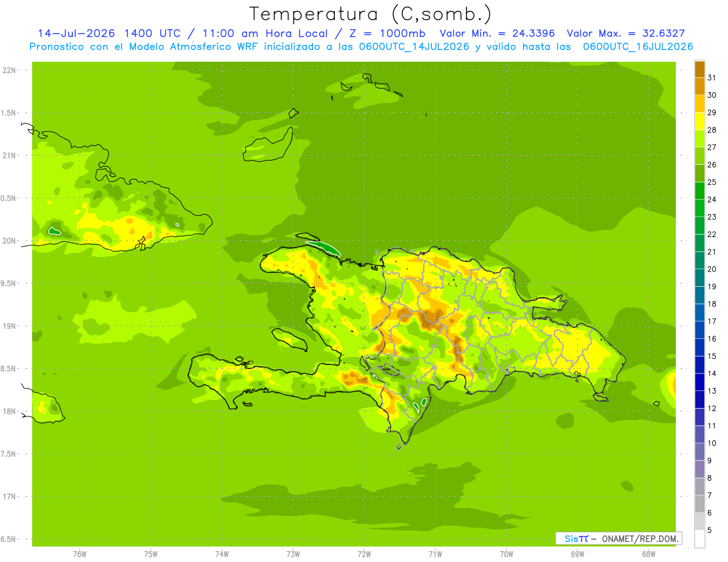This screenshot has height=562, width=728.
Task: Pick the teal 19–20 legend color
Action: tap(699, 278)
